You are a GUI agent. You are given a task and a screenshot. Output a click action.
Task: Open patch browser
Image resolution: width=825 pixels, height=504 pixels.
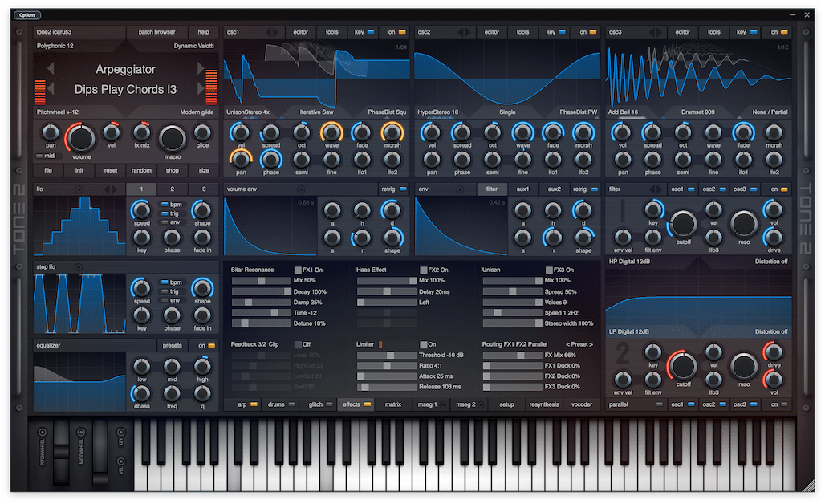(x=156, y=32)
